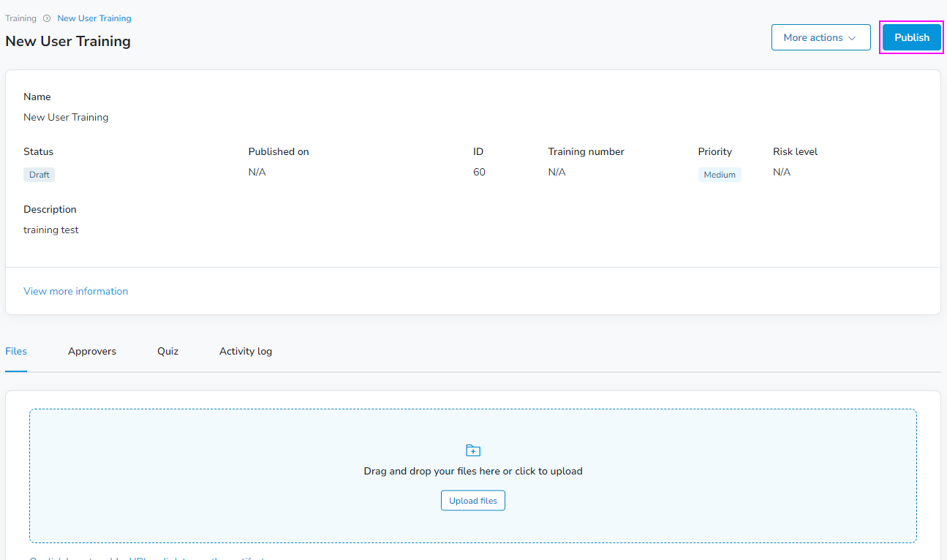This screenshot has width=947, height=560.
Task: Click the chevron icon in the breadcrumb trail
Action: (x=46, y=18)
